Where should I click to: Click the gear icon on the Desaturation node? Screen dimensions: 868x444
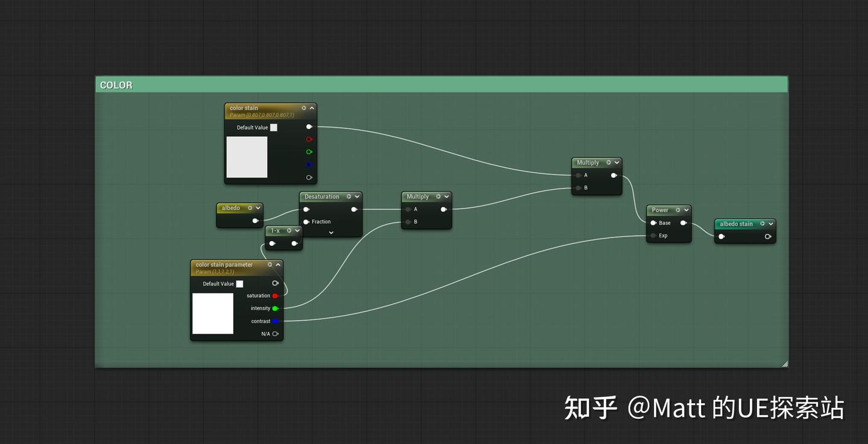click(x=348, y=196)
